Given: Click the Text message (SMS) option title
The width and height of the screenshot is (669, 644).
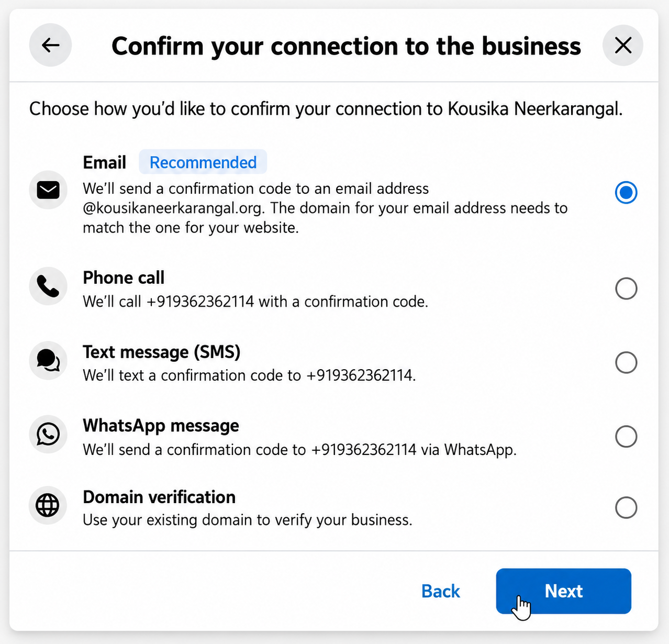Looking at the screenshot, I should click(x=162, y=352).
